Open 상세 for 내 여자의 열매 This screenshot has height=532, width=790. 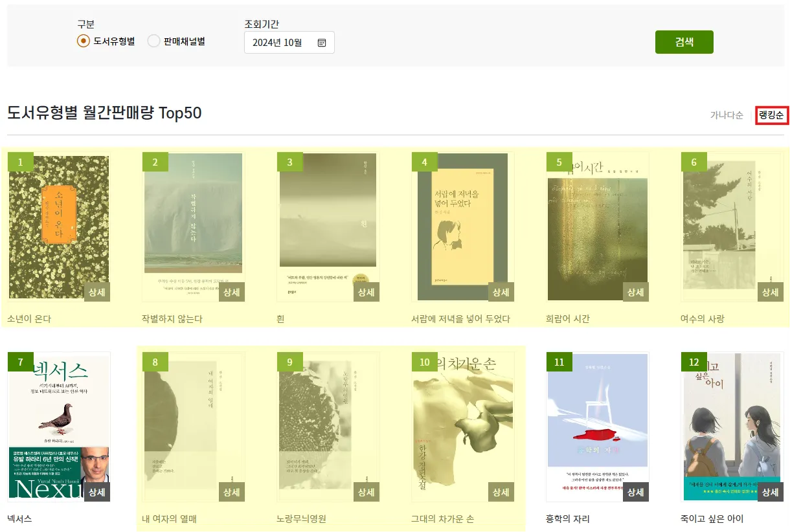pyautogui.click(x=232, y=492)
